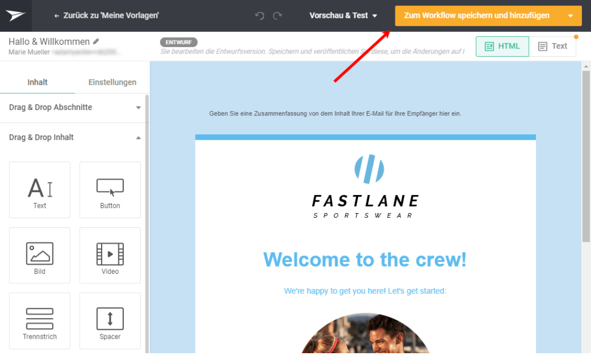Click the Text tab lines icon

[542, 46]
